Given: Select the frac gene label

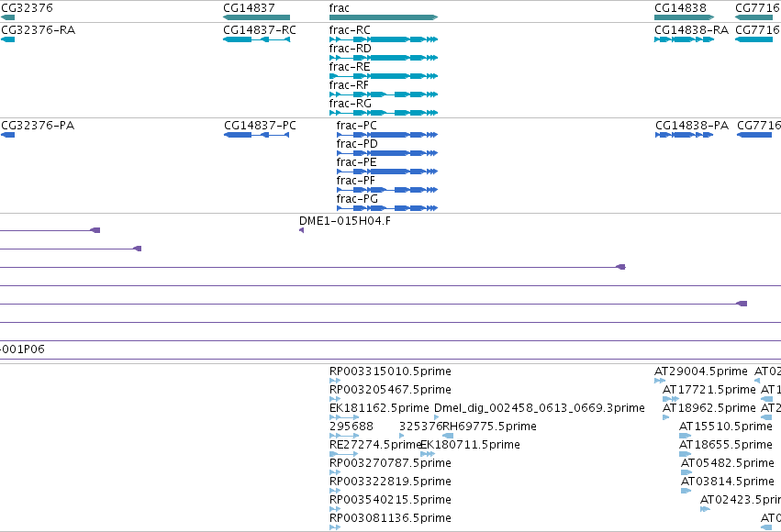Looking at the screenshot, I should pos(340,8).
